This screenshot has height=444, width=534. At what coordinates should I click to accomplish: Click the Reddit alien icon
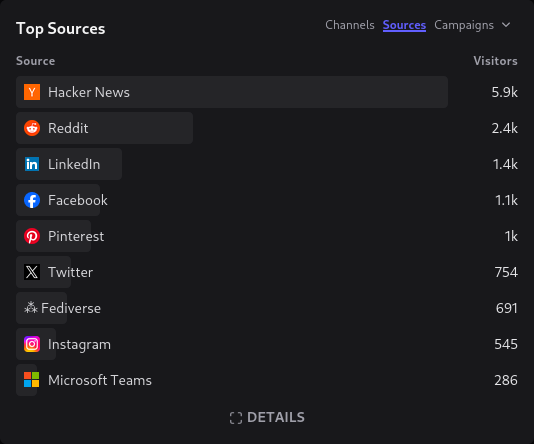pyautogui.click(x=32, y=128)
